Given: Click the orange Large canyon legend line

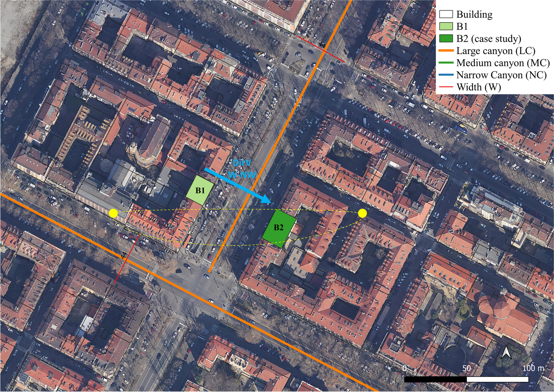Looking at the screenshot, I should [x=446, y=51].
